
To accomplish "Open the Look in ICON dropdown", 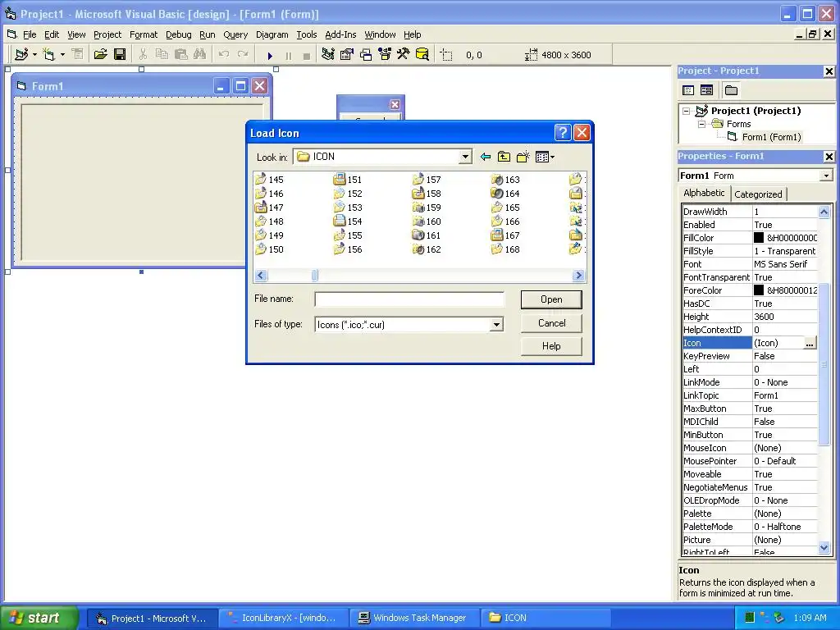I will 465,157.
